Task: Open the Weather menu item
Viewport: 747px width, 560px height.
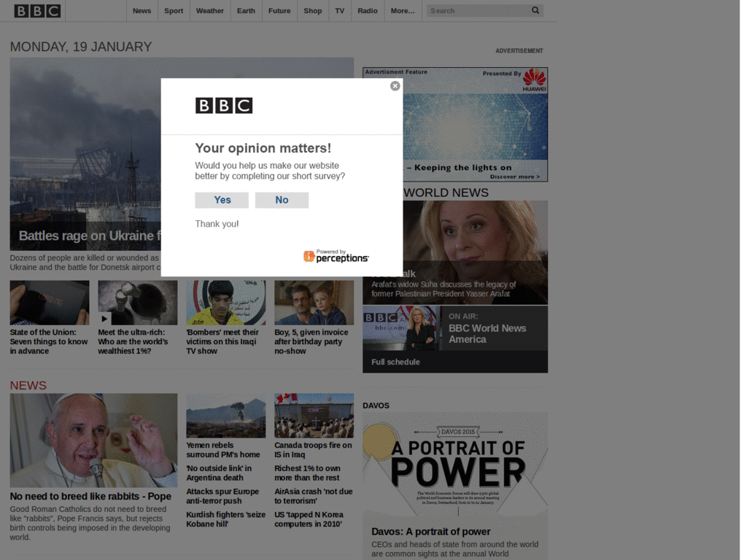Action: [209, 10]
